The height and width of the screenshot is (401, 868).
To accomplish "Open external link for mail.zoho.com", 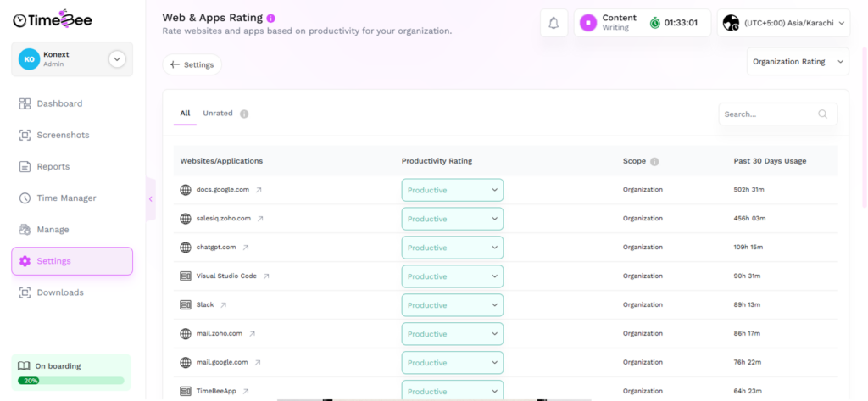I will [252, 334].
